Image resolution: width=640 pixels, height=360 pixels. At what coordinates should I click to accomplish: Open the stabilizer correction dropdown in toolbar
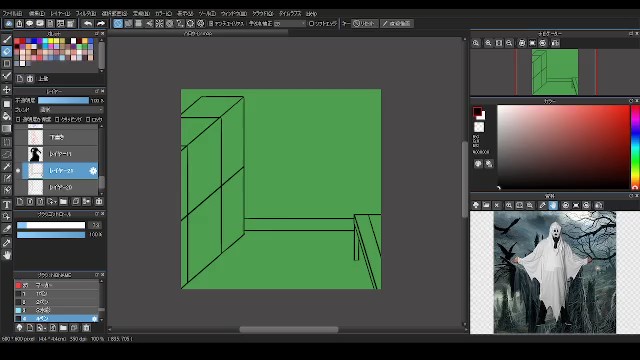coord(289,24)
